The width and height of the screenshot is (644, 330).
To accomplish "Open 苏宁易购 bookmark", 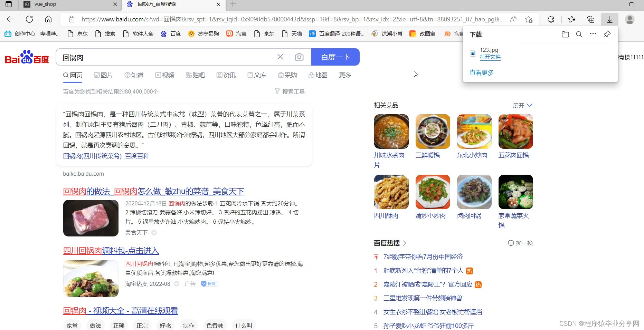I will coord(203,33).
